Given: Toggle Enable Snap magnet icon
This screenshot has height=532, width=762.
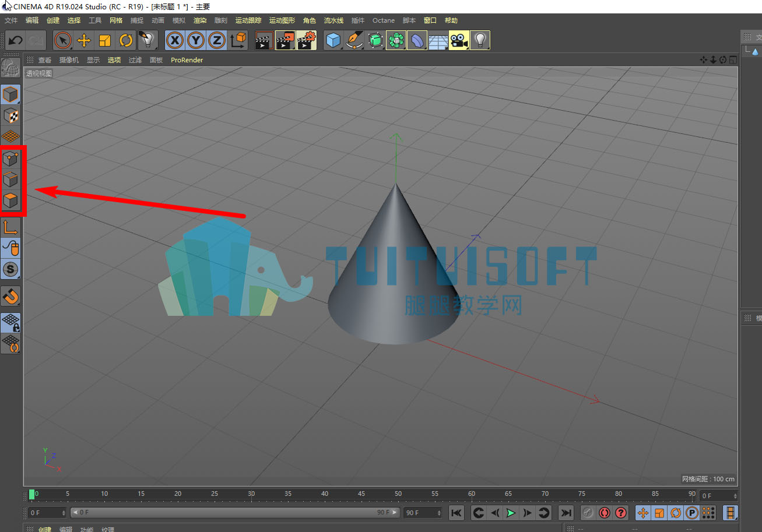Looking at the screenshot, I should point(11,296).
